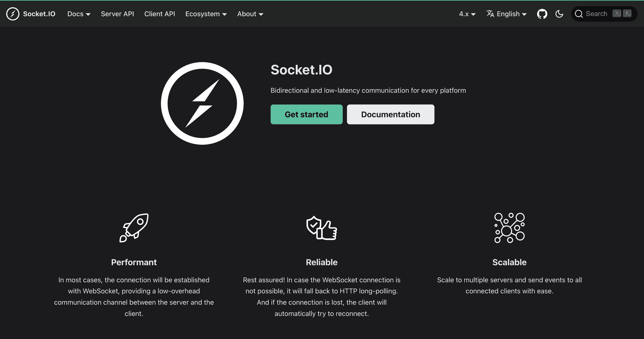Screen dimensions: 644x339
Task: Click the search magnifier icon
Action: coord(579,14)
